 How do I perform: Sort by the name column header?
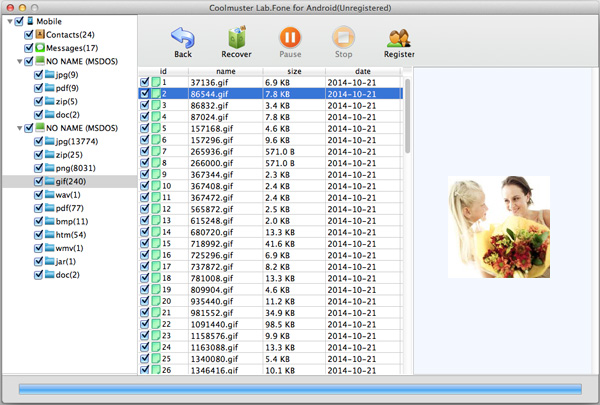226,71
